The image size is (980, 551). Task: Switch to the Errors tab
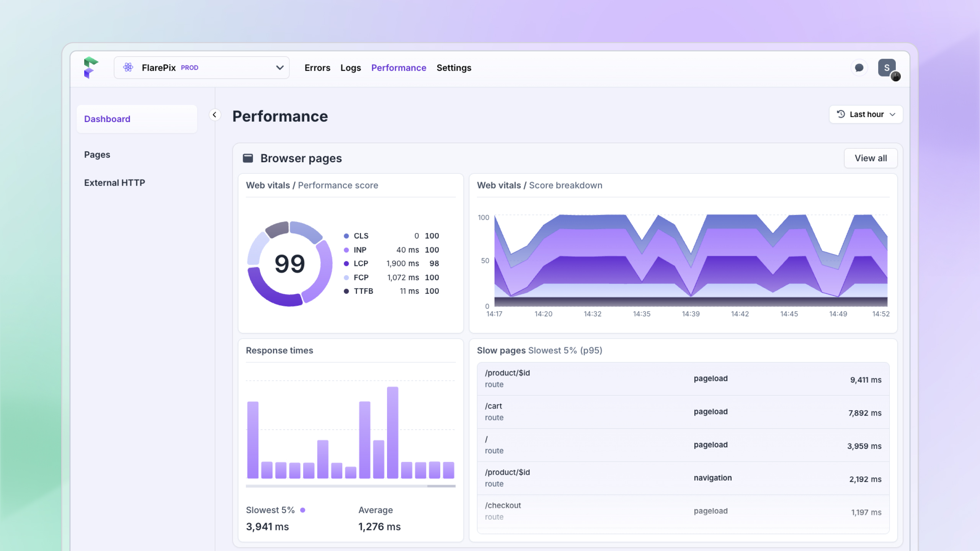tap(317, 68)
